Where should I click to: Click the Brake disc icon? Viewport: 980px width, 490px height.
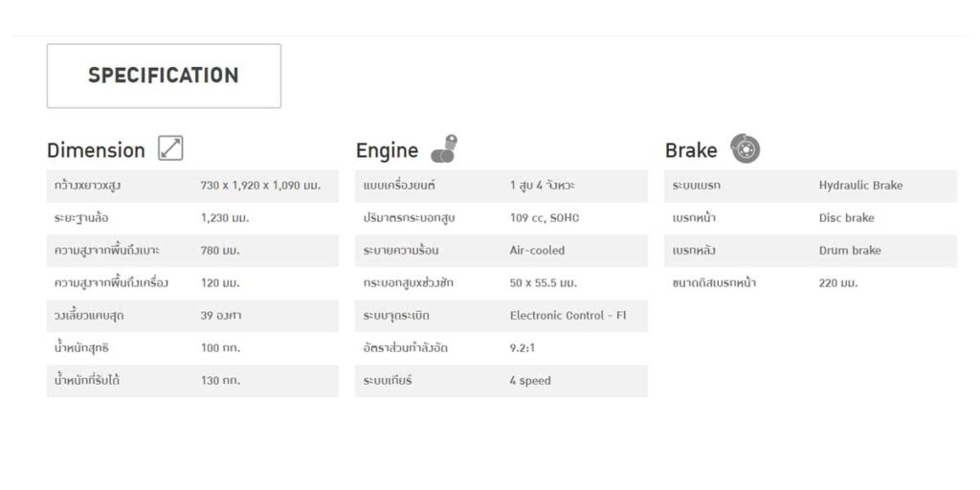point(745,148)
